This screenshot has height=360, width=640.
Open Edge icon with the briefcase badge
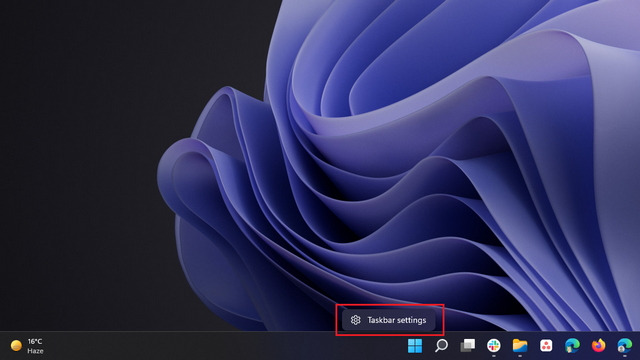(572, 346)
